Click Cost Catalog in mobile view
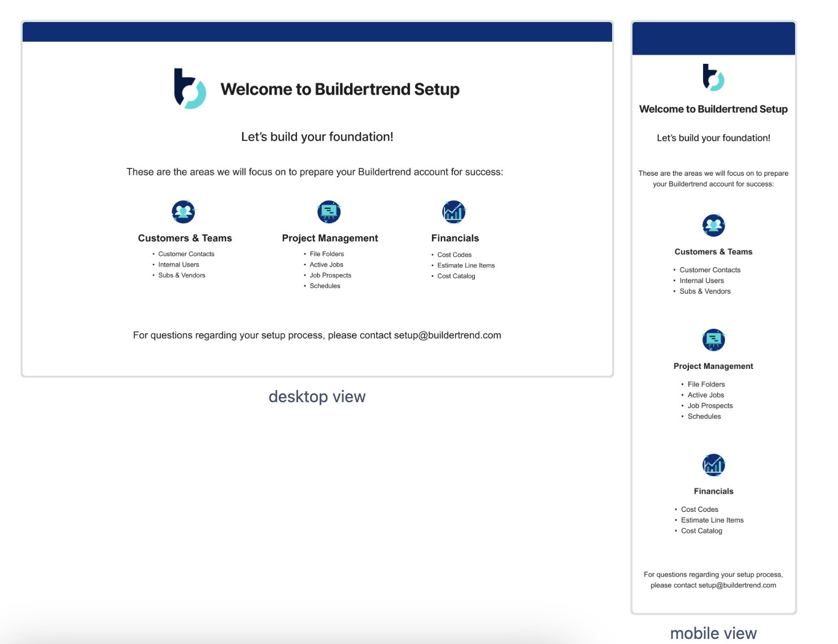Screen dimensions: 838x644 (x=701, y=531)
